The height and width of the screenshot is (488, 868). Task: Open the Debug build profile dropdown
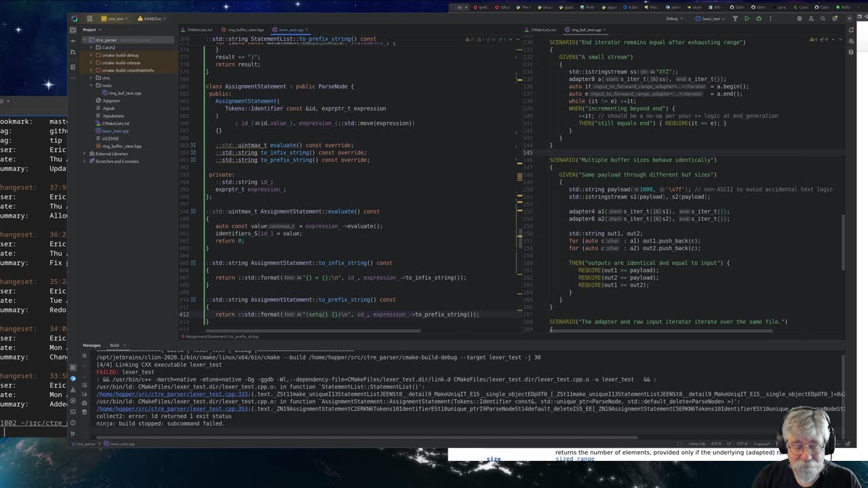[x=674, y=19]
